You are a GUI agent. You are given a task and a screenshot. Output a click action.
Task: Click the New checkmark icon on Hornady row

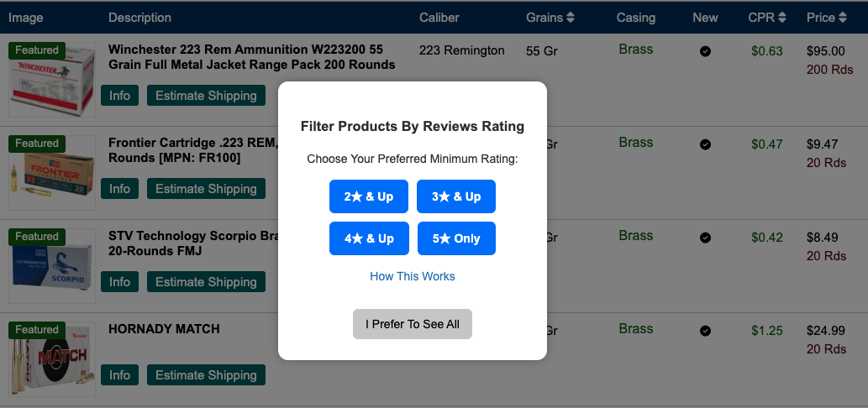pos(705,330)
